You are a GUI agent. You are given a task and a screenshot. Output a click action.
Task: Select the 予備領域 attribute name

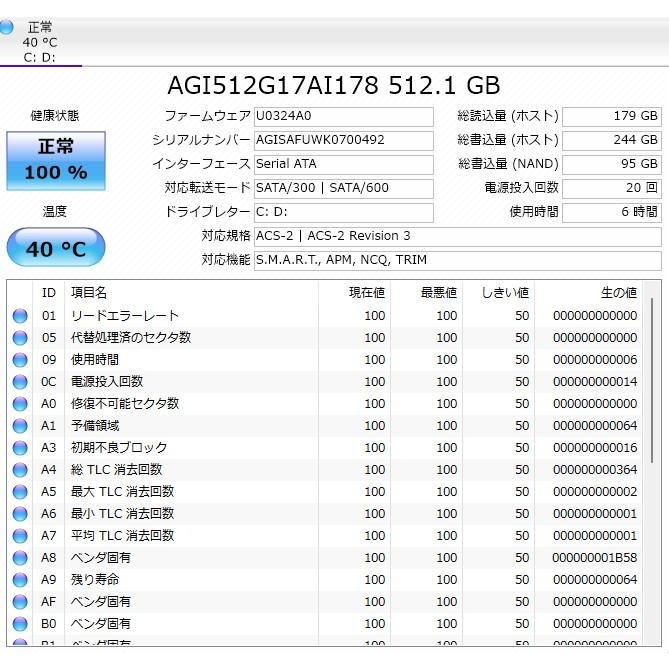coord(95,426)
